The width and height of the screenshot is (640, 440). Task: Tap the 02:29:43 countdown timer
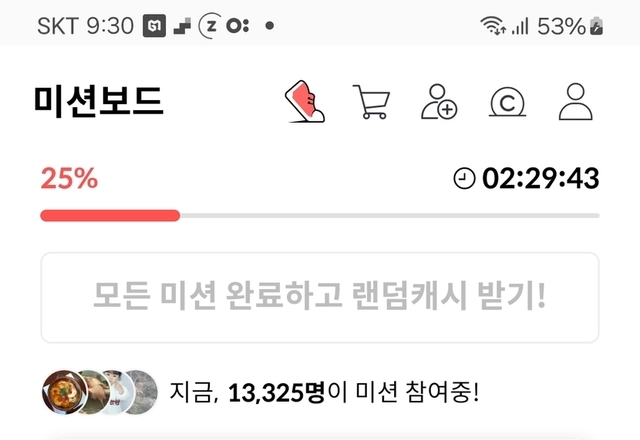click(x=540, y=178)
